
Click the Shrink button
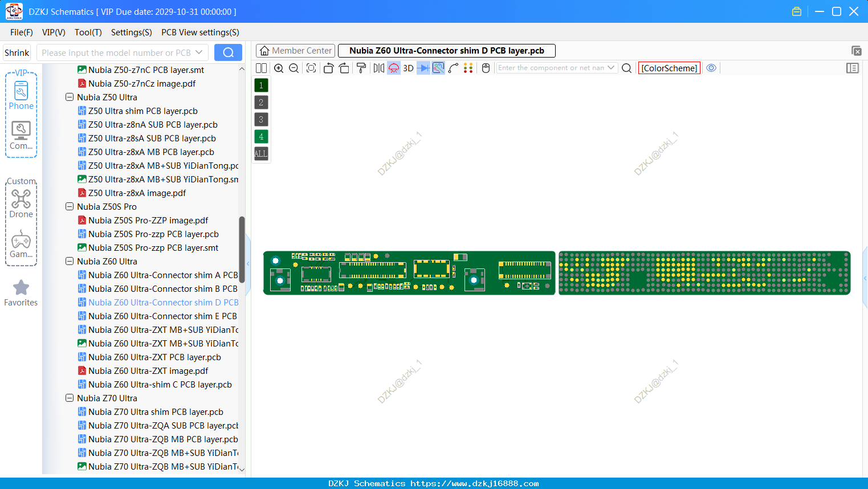click(x=17, y=52)
